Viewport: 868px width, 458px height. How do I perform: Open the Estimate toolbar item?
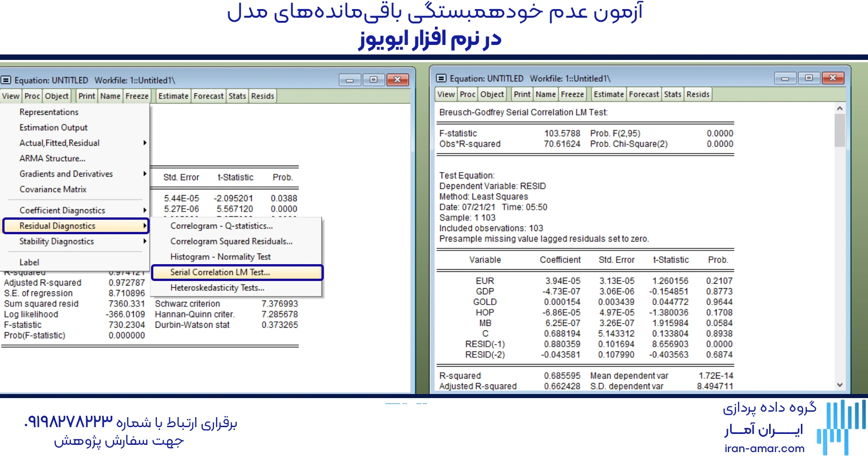[173, 96]
